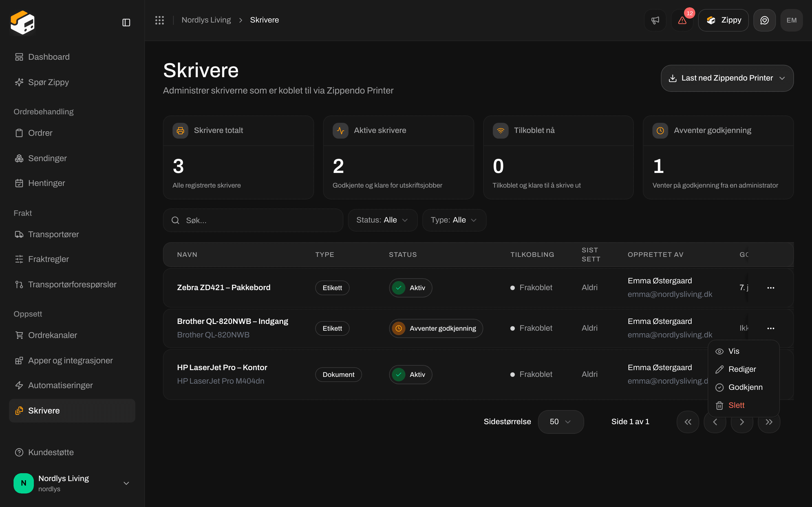Open the chat support icon

[764, 20]
